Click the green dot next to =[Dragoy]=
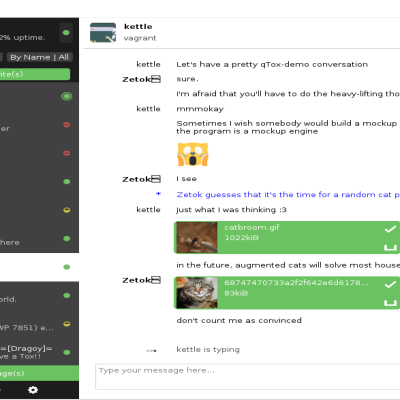The width and height of the screenshot is (400, 400). 67,352
